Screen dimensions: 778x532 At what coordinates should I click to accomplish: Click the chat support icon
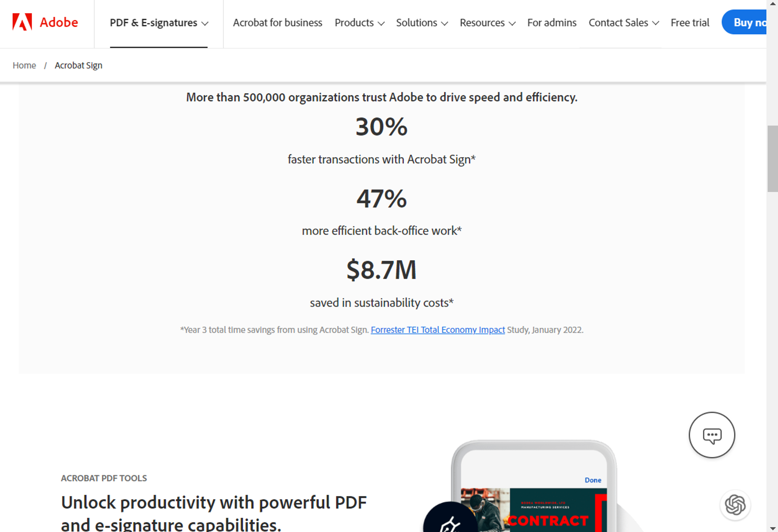click(711, 435)
